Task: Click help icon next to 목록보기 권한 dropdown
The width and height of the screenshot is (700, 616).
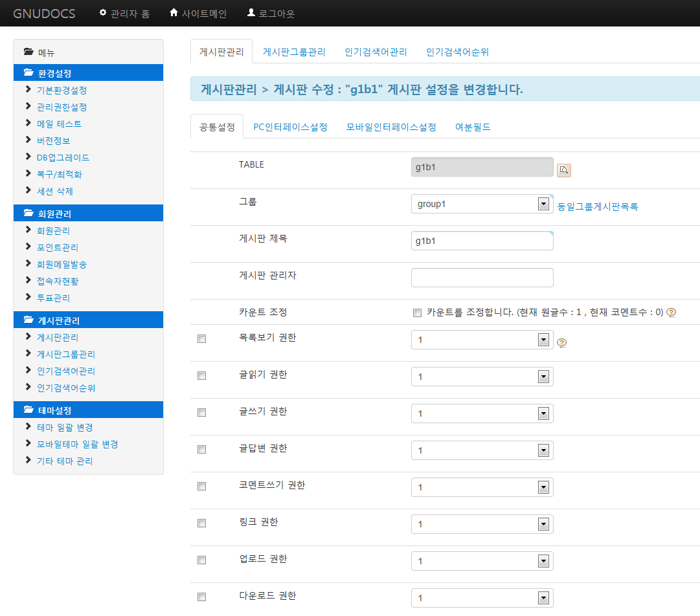Action: (561, 343)
